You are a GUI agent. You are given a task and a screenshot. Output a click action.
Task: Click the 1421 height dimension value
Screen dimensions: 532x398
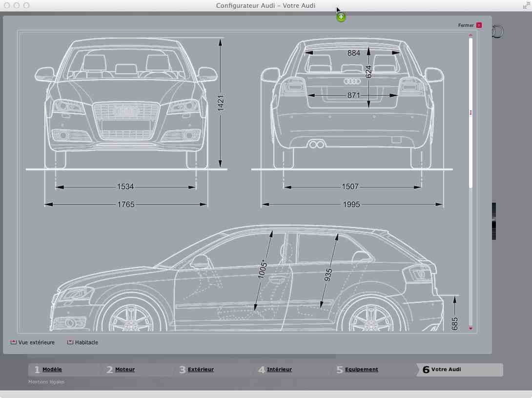point(221,103)
